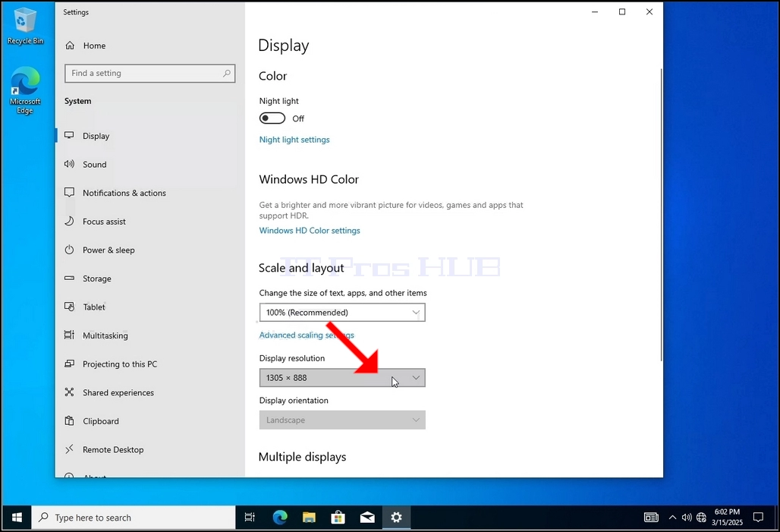Click the Multitasking icon in sidebar
This screenshot has width=780, height=532.
point(70,335)
